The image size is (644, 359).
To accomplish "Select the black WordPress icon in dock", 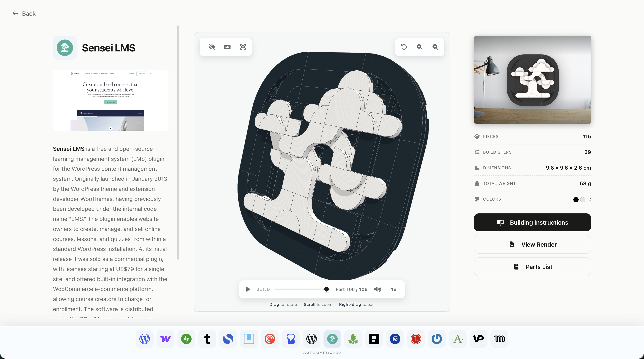I will (312, 339).
